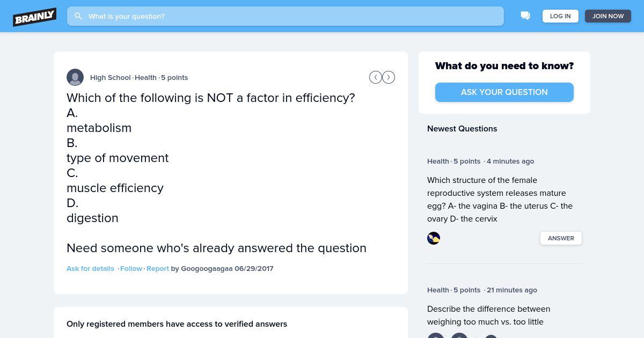Open Health tag of 4 minutes ago question
The image size is (644, 338).
(438, 161)
